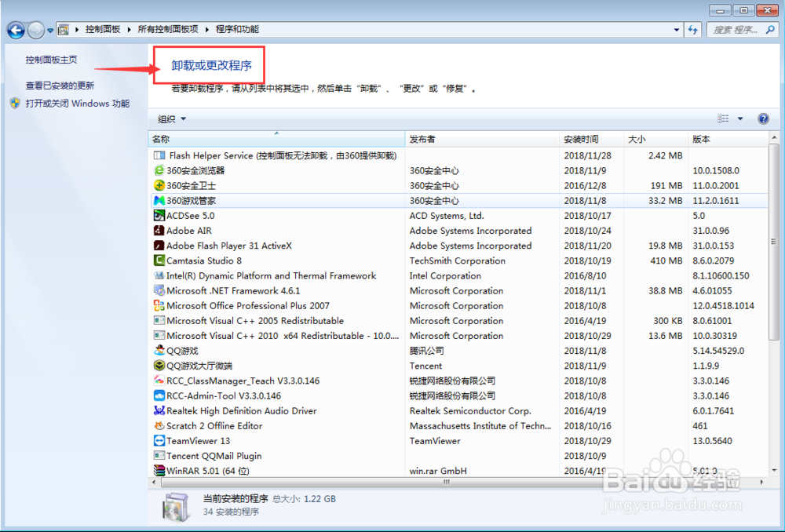Select Flash Helper Service icon
The width and height of the screenshot is (785, 532).
pyautogui.click(x=159, y=155)
